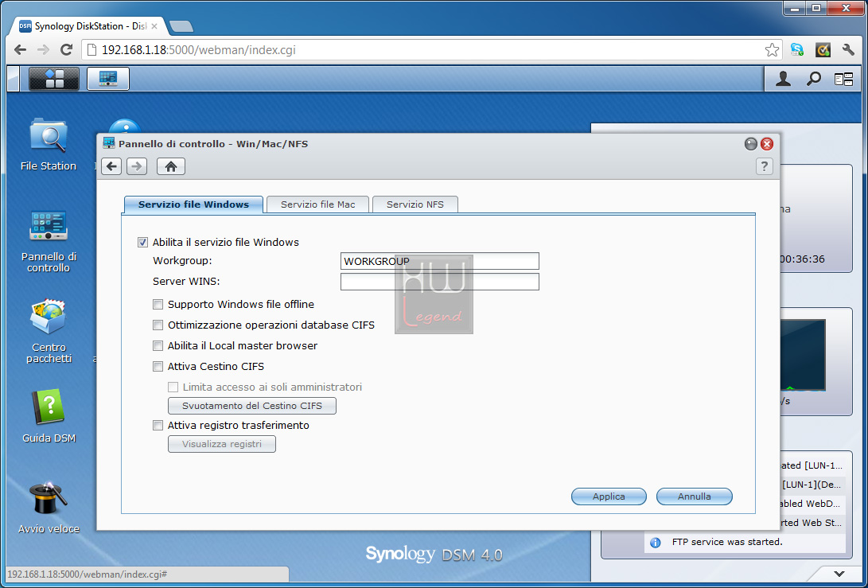Check Attiva Cestino CIFS
Image resolution: width=868 pixels, height=588 pixels.
pyautogui.click(x=158, y=367)
